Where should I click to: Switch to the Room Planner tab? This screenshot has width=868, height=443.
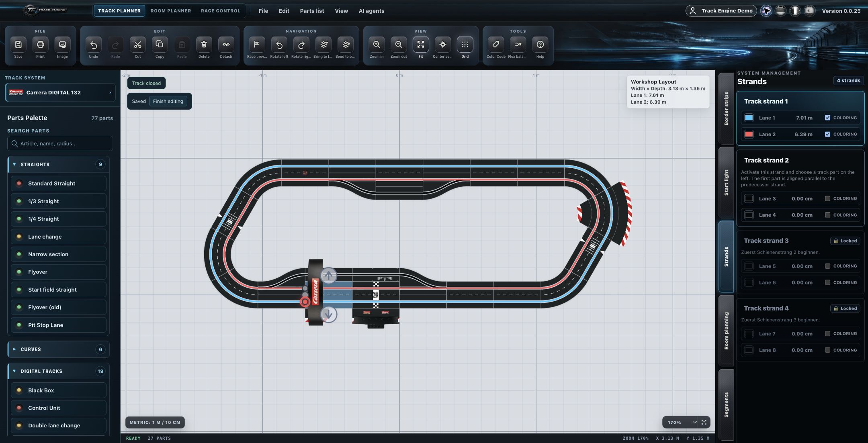[171, 11]
